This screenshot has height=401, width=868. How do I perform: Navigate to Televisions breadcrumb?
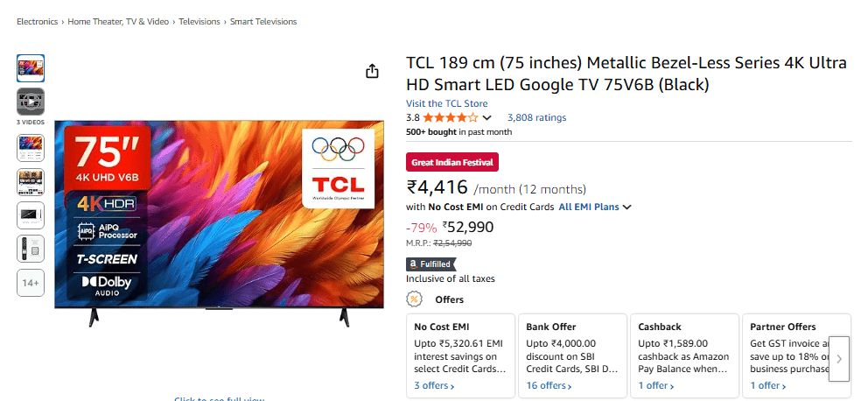click(x=199, y=21)
